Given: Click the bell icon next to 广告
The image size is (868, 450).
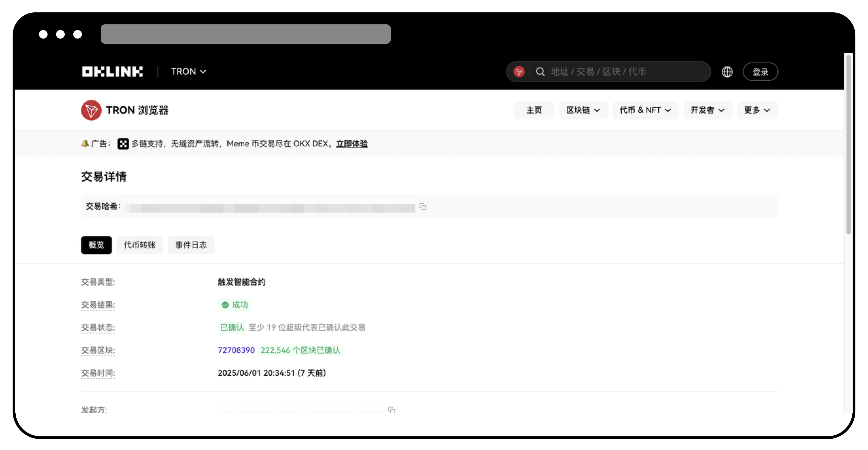Looking at the screenshot, I should 85,143.
